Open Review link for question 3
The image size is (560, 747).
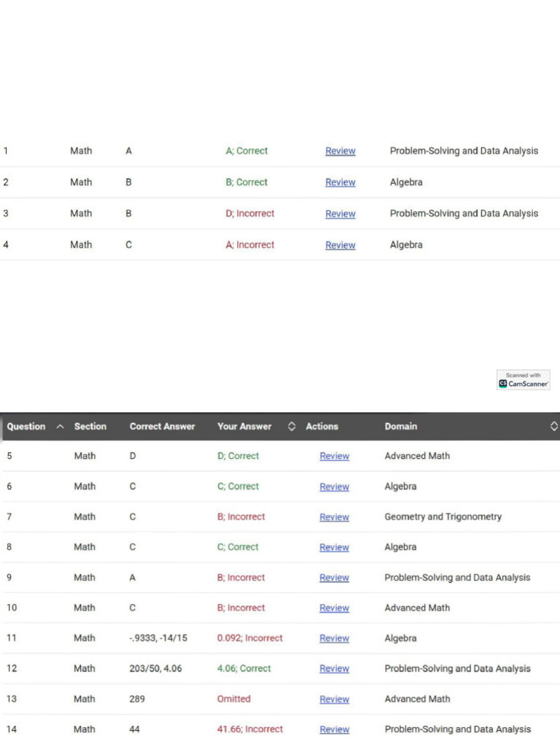coord(341,214)
